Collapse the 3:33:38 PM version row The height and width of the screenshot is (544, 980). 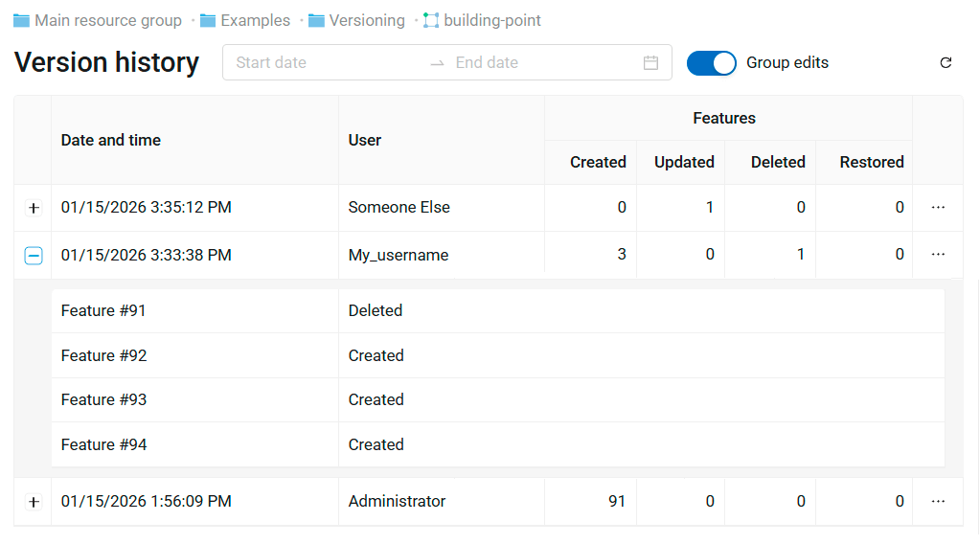pos(34,256)
